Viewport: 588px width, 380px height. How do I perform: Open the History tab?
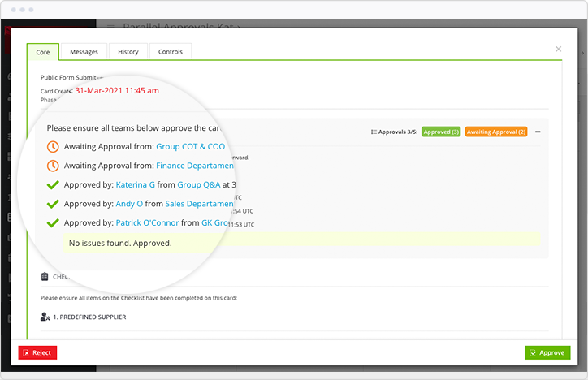(x=128, y=52)
